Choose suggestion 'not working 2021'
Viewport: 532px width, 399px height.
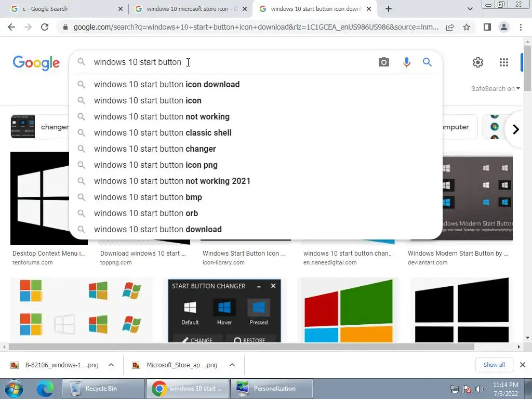[x=256, y=181]
